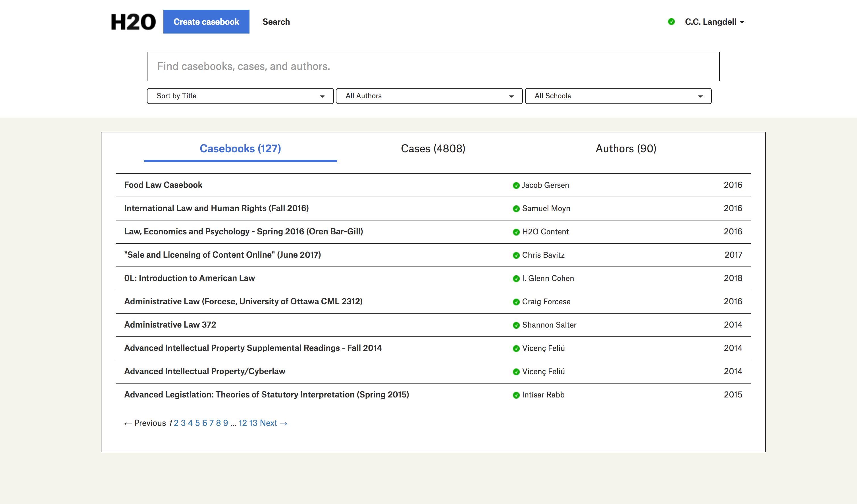This screenshot has width=857, height=504.
Task: Click author name I. Glenn Cohen
Action: point(548,278)
